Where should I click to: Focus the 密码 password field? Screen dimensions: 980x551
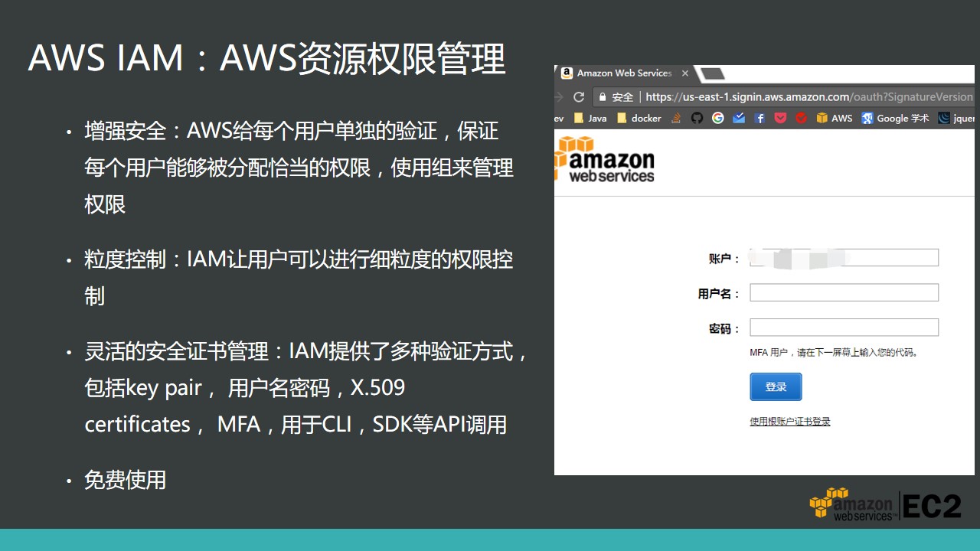click(x=844, y=328)
